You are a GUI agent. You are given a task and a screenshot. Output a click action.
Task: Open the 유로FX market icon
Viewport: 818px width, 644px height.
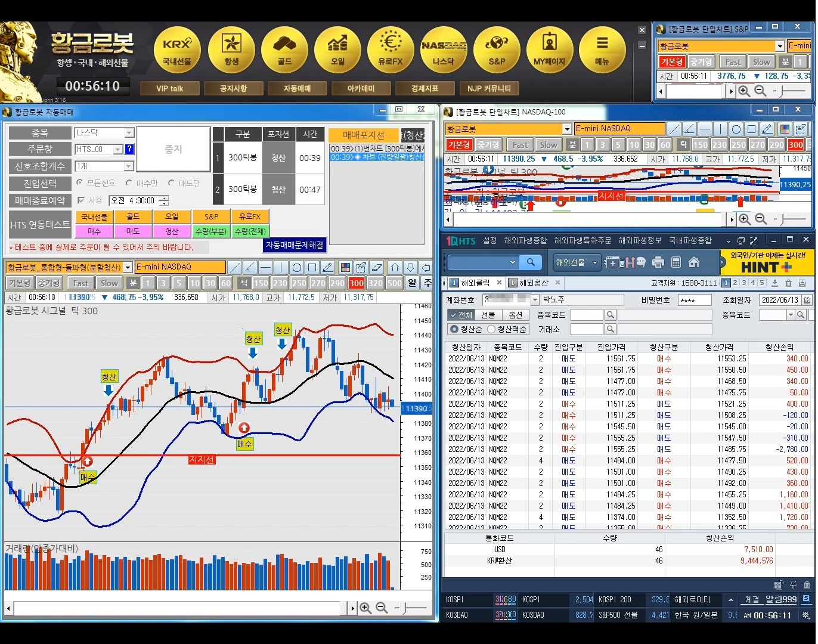(391, 50)
